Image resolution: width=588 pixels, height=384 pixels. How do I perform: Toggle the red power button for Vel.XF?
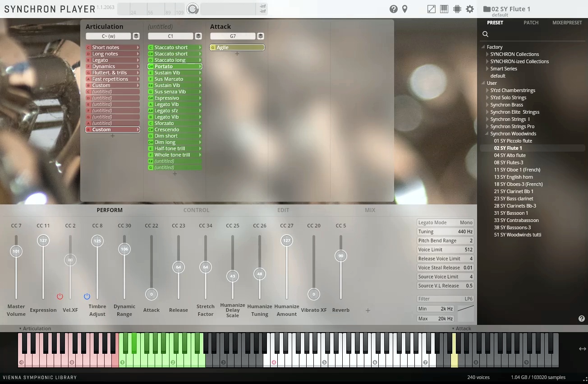coord(60,296)
